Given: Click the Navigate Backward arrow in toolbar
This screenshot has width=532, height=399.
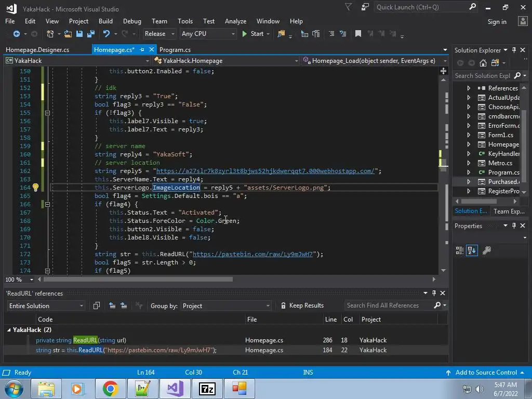Looking at the screenshot, I should [x=16, y=34].
